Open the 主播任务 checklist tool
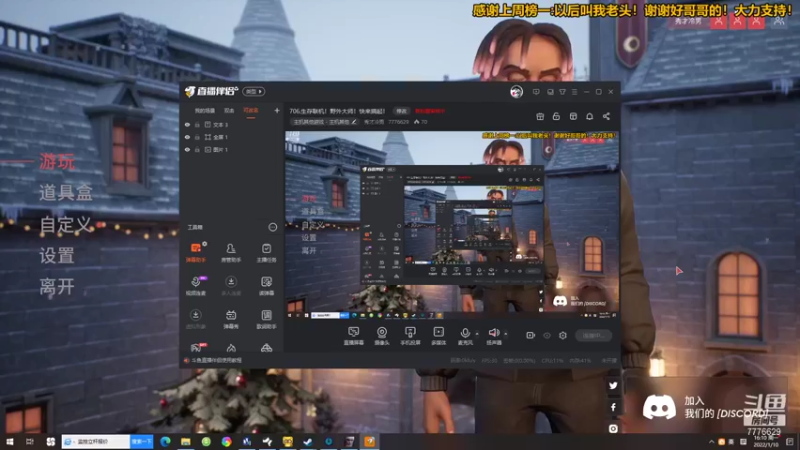The height and width of the screenshot is (450, 800). point(266,253)
